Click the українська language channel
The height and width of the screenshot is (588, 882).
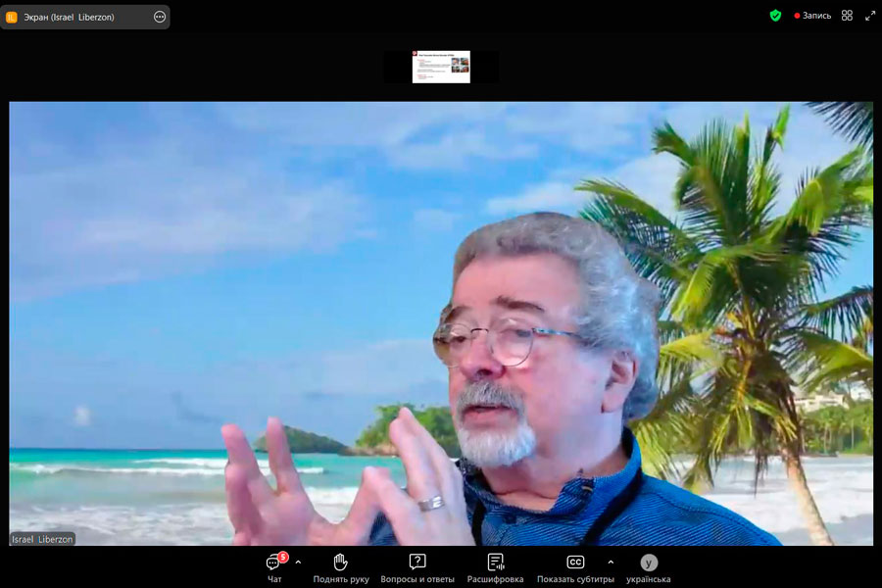point(649,567)
